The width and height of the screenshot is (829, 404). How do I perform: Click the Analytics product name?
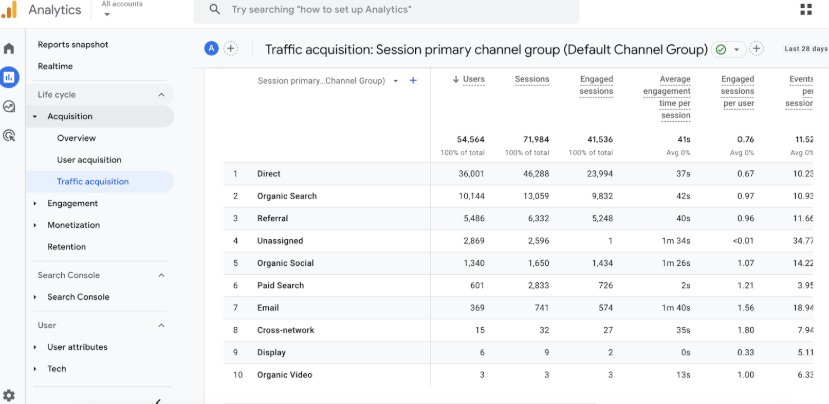pyautogui.click(x=55, y=10)
